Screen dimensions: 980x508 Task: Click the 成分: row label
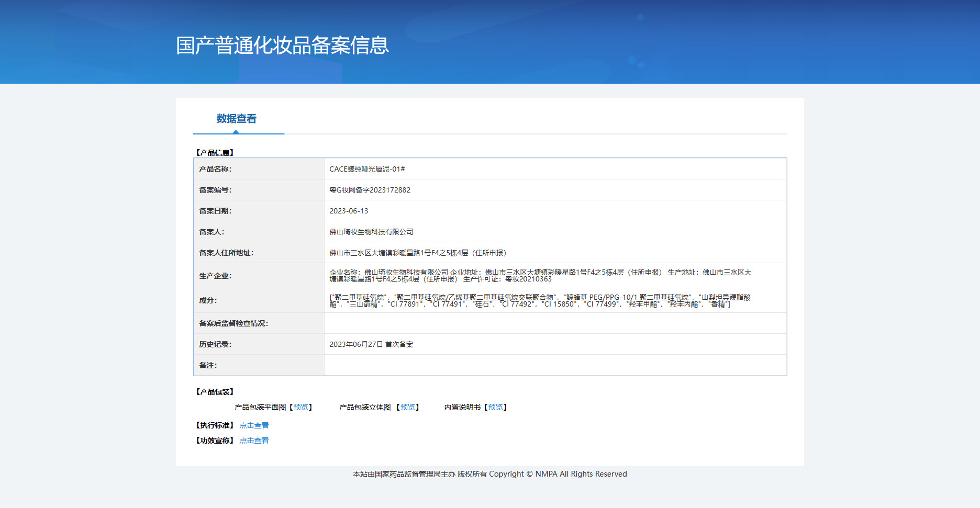pyautogui.click(x=208, y=300)
